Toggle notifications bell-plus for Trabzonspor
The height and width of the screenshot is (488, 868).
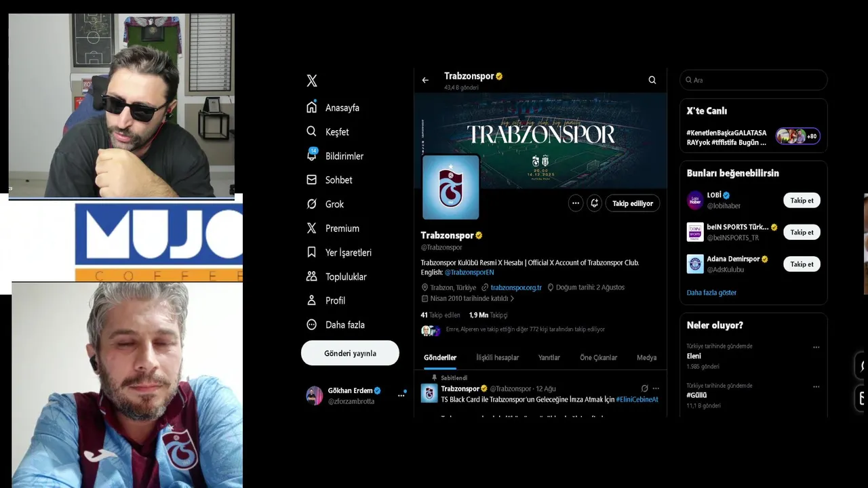click(x=595, y=203)
